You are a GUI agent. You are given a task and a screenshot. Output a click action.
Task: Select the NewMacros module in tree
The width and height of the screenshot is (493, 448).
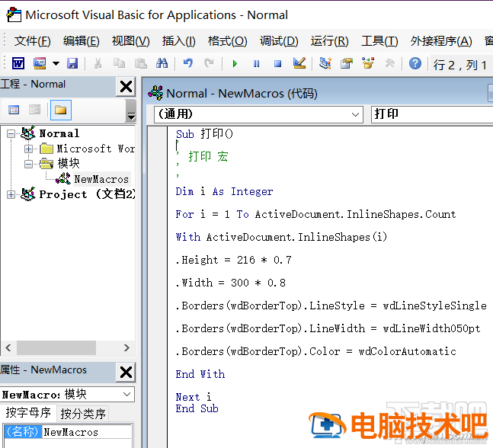coord(101,179)
